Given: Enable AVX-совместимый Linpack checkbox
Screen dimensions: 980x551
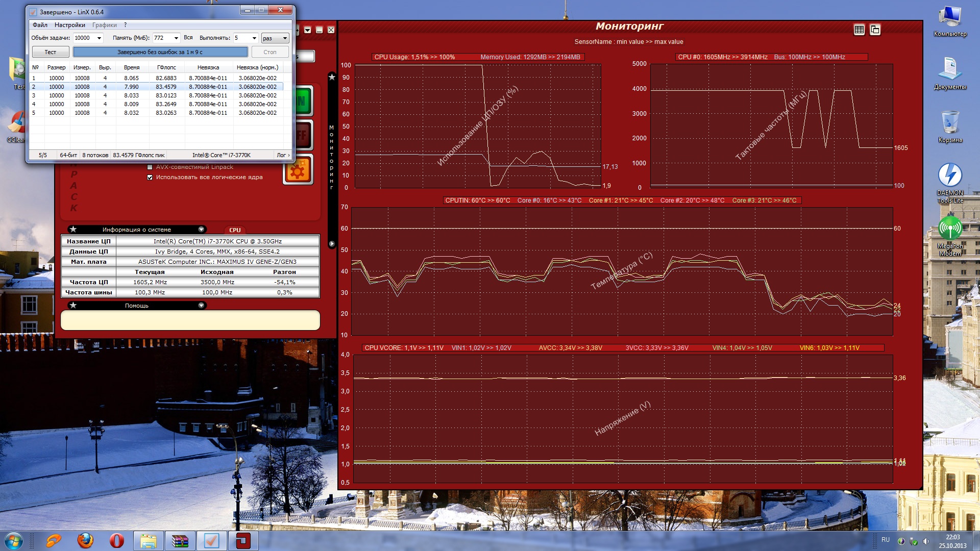Looking at the screenshot, I should [150, 167].
